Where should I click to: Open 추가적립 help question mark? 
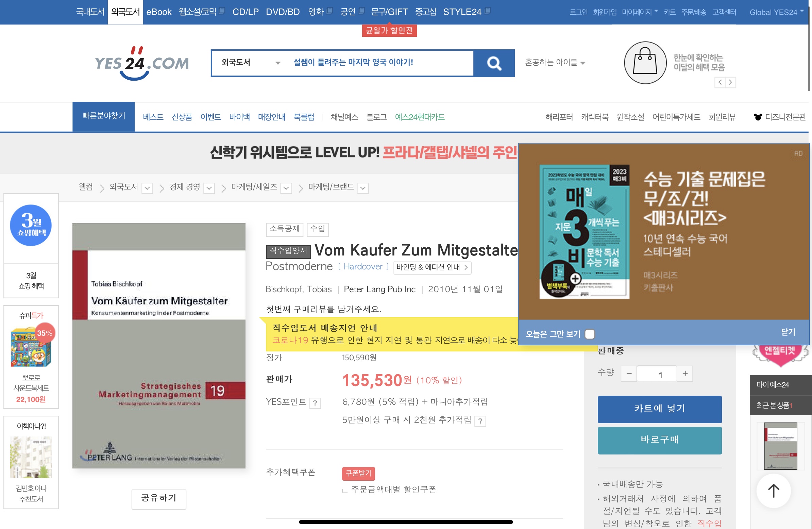tap(480, 421)
